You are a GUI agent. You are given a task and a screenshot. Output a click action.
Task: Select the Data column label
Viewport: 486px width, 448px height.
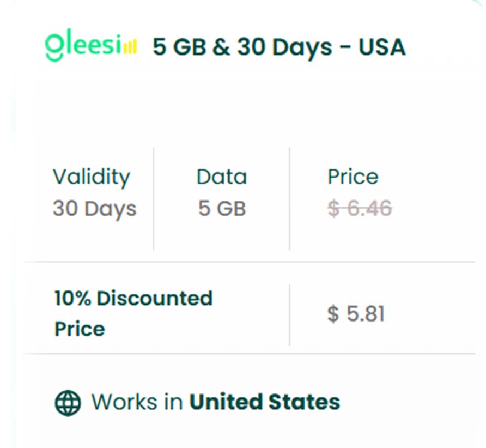[222, 177]
